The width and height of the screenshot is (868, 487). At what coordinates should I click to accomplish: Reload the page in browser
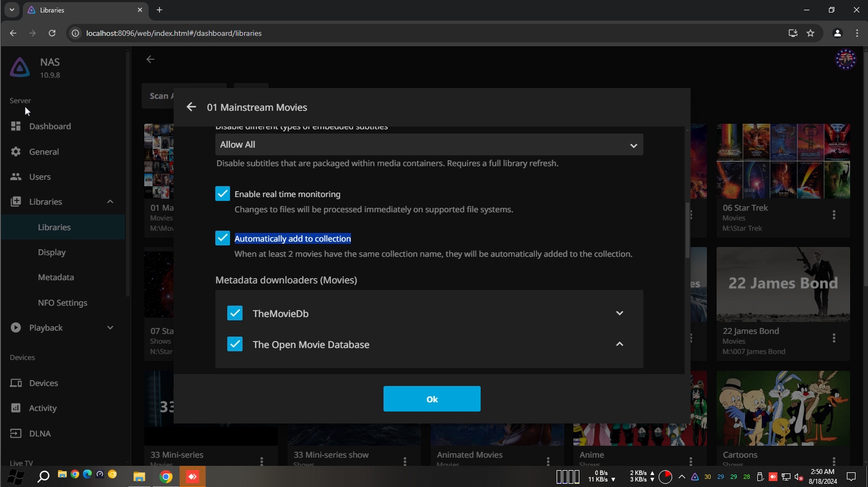point(52,33)
